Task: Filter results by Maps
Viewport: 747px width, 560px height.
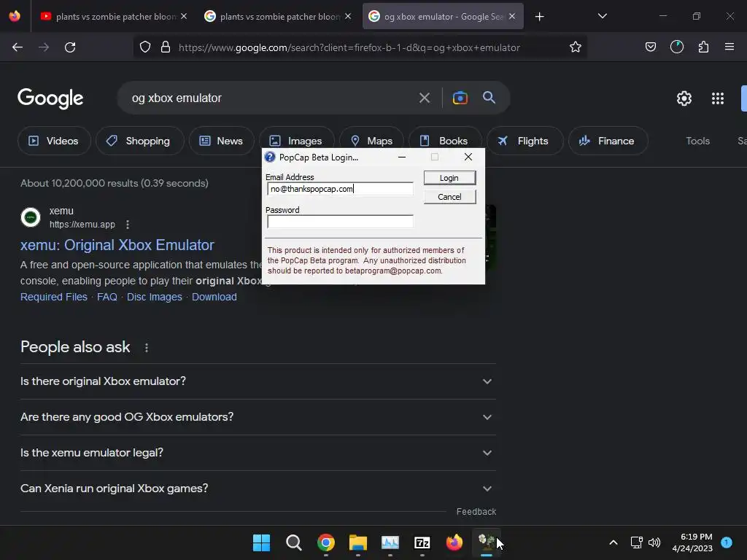Action: (x=371, y=141)
